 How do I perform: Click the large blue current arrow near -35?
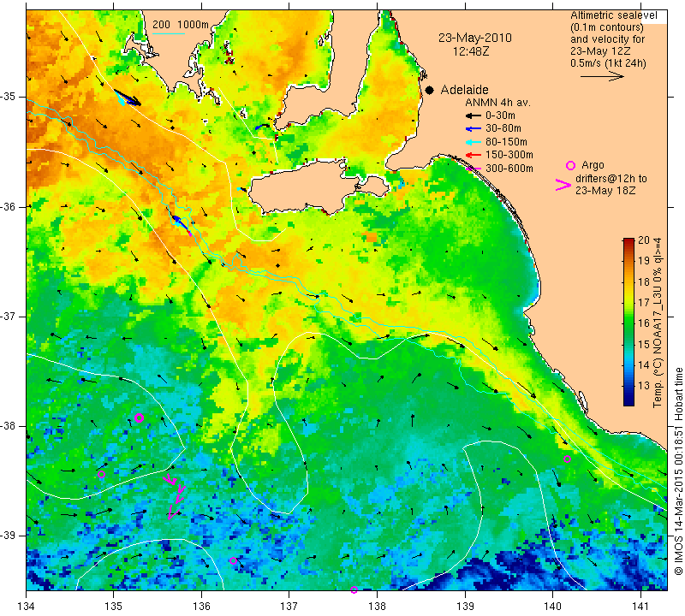127,98
